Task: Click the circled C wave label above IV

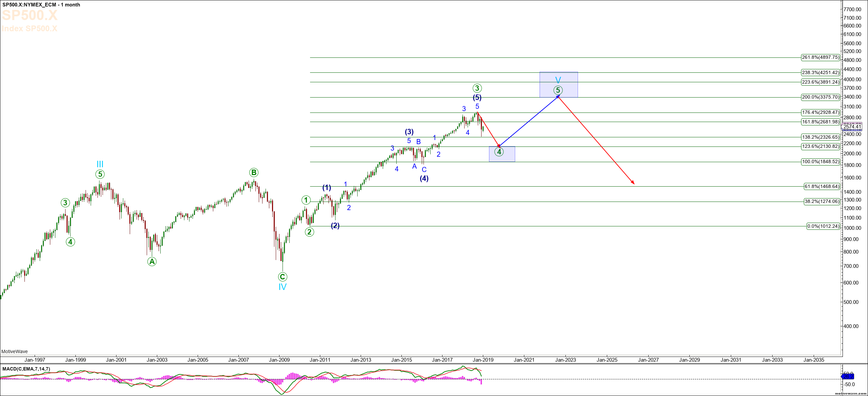Action: pyautogui.click(x=283, y=277)
